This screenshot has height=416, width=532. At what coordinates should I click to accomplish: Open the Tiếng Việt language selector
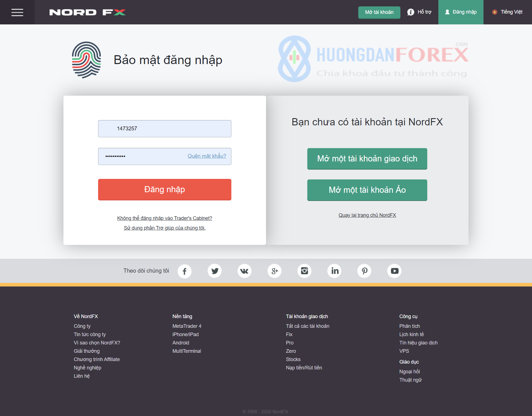pyautogui.click(x=508, y=12)
